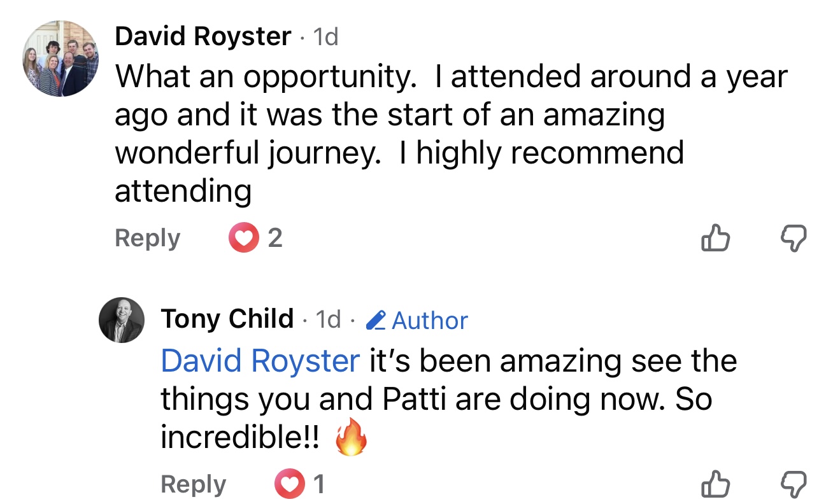Click the 1d timestamp on Tony's reply
This screenshot has width=840, height=504.
click(329, 319)
